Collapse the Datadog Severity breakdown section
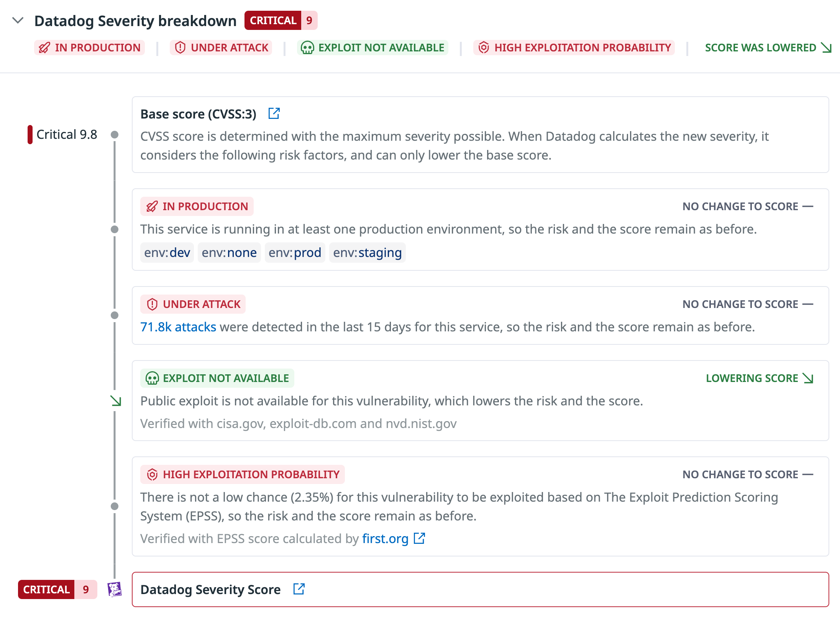This screenshot has width=840, height=619. click(18, 20)
